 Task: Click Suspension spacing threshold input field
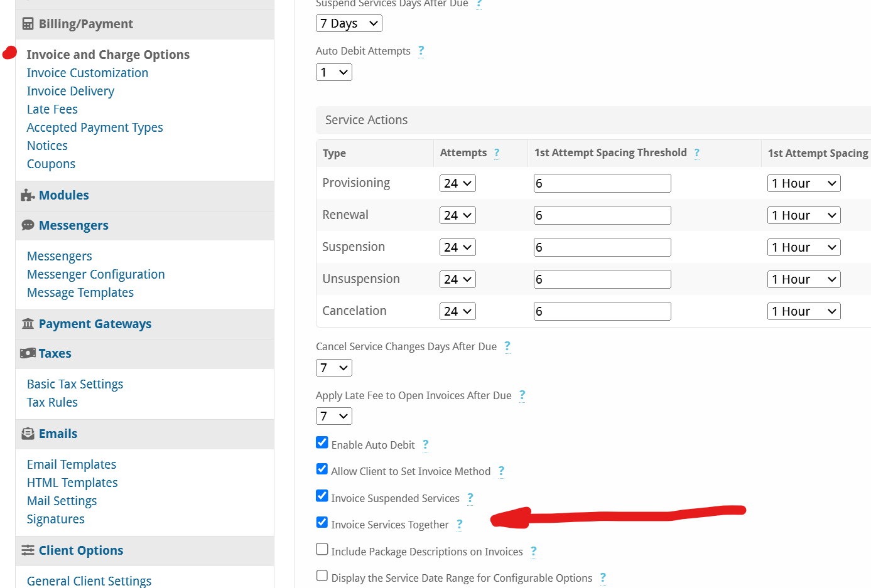(x=602, y=247)
